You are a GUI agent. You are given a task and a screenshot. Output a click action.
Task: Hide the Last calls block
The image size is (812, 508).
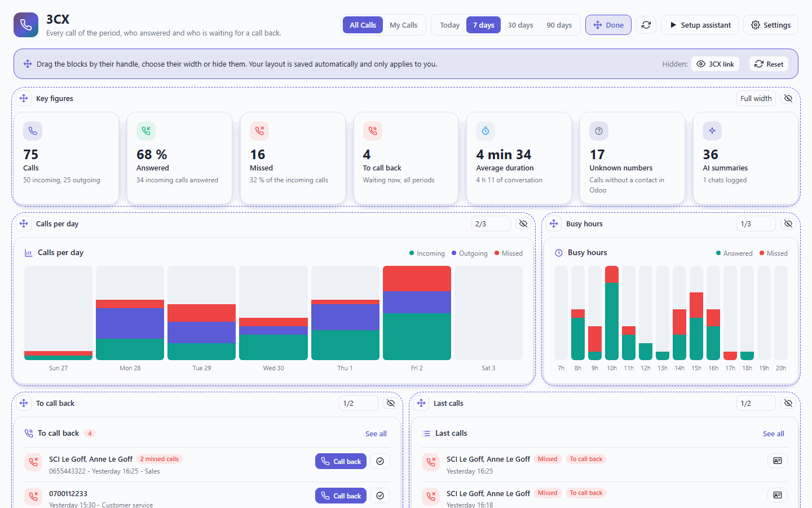[788, 403]
